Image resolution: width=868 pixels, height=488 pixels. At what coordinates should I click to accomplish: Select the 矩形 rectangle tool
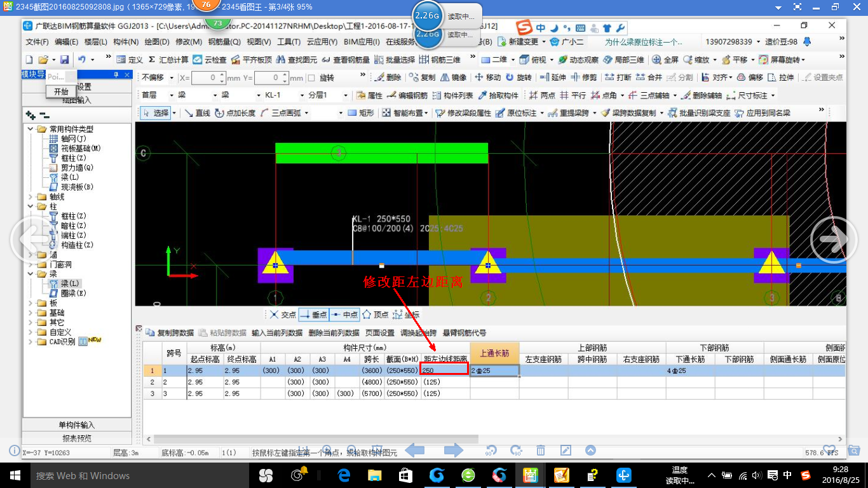pos(361,113)
